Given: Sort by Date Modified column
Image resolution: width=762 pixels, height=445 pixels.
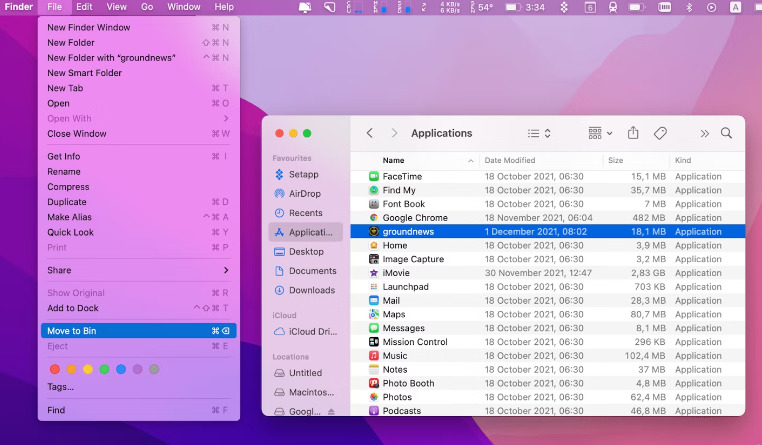Looking at the screenshot, I should (541, 160).
